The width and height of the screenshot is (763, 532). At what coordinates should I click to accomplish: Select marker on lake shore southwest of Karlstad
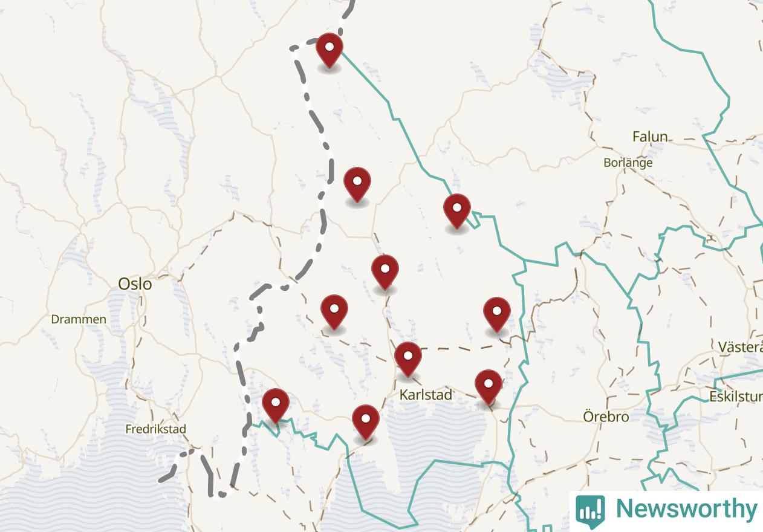click(x=366, y=422)
